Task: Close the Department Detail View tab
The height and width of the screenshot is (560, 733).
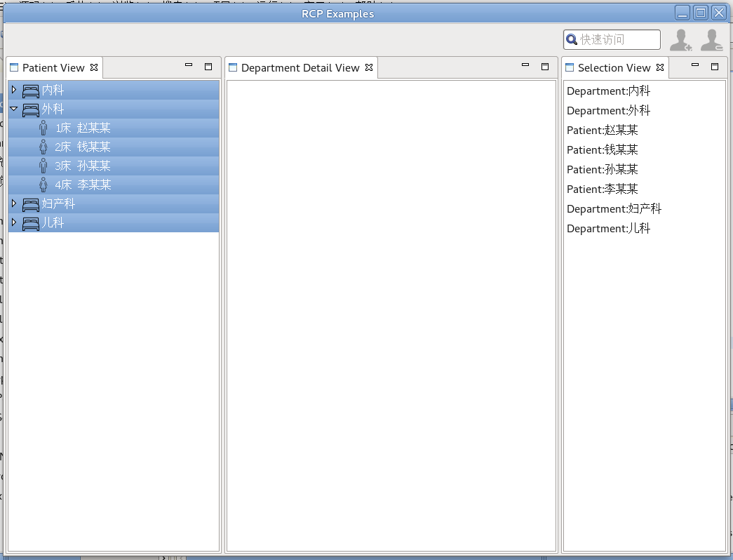Action: [369, 67]
